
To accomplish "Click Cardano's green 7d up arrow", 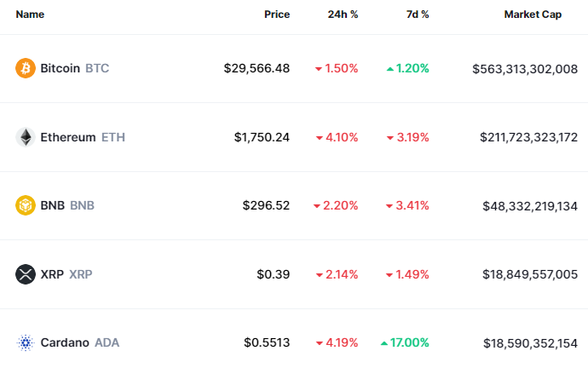I will coord(384,342).
